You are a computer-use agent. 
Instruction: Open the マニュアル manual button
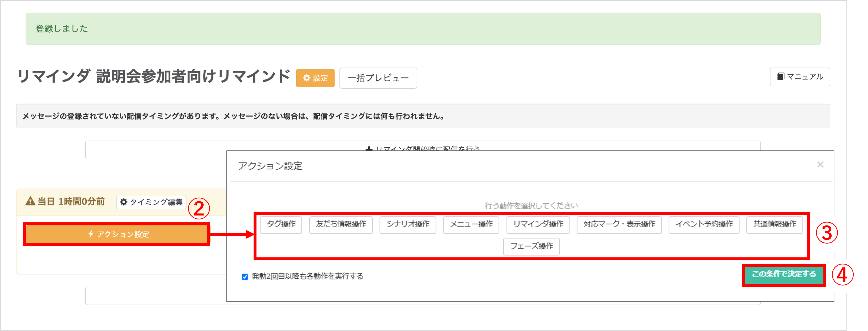pos(800,77)
